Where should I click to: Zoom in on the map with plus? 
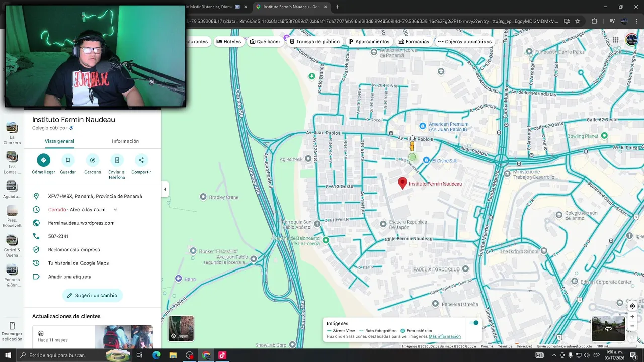tap(632, 317)
